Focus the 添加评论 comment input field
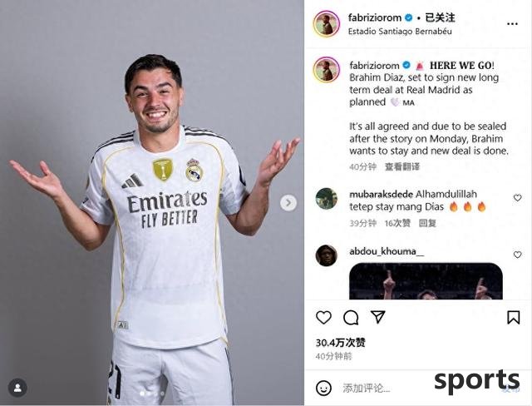532x406 pixels. tap(366, 388)
